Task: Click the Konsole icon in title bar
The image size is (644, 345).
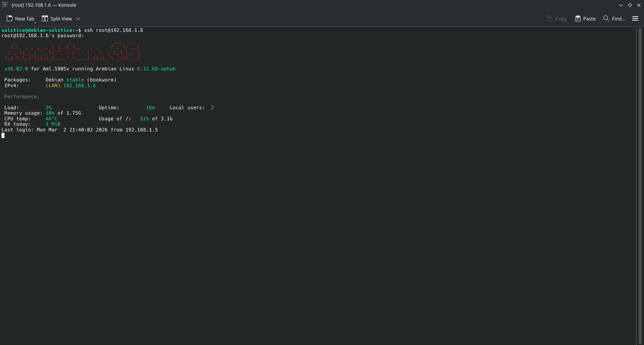Action: click(x=5, y=5)
